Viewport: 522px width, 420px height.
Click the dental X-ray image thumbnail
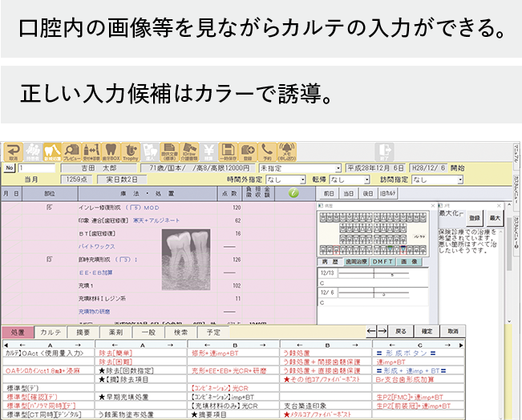(x=184, y=253)
